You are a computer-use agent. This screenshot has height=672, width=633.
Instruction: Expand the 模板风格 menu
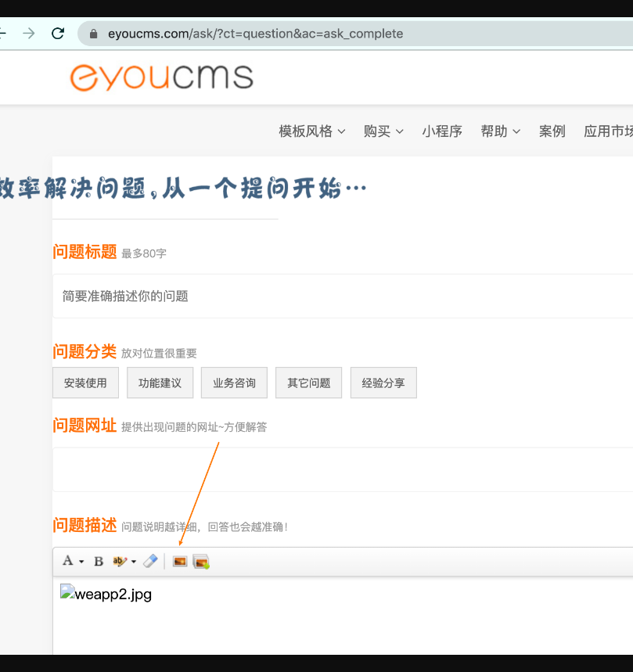(311, 131)
